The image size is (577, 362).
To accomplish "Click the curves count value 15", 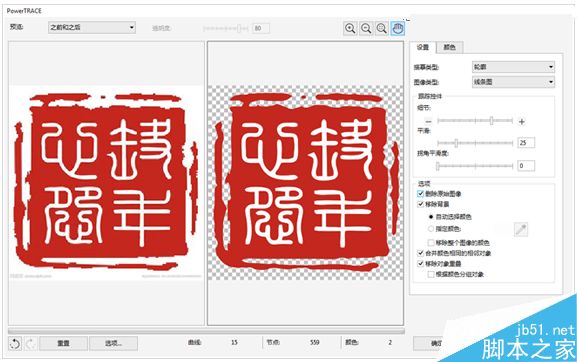I will point(234,343).
